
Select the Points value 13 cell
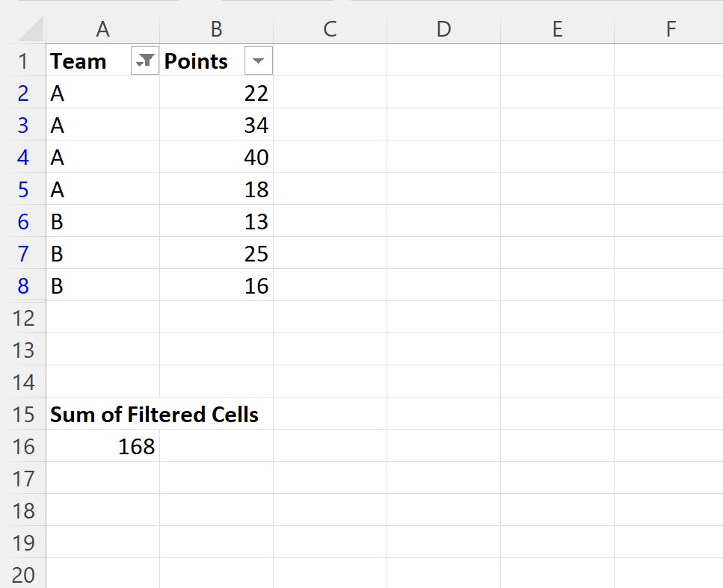click(x=216, y=221)
